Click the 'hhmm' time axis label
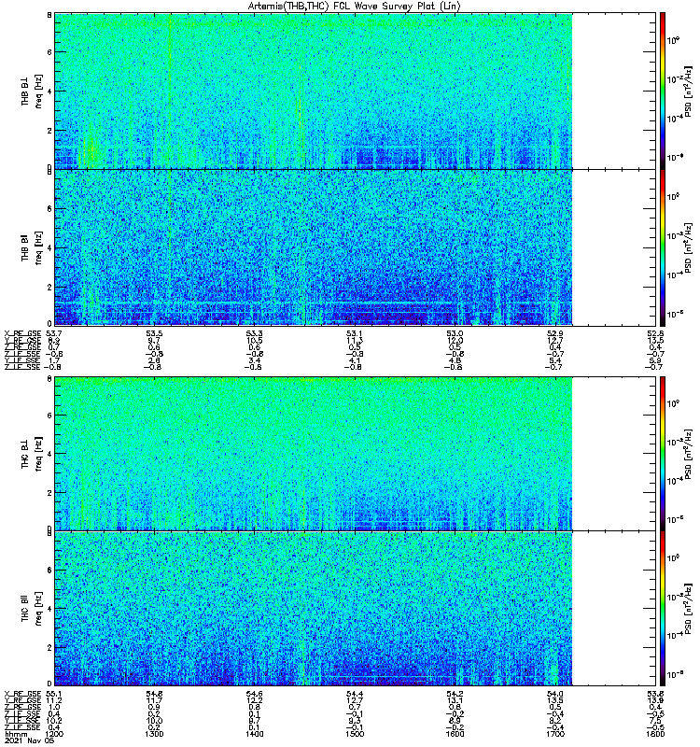The image size is (700, 747). (15, 734)
